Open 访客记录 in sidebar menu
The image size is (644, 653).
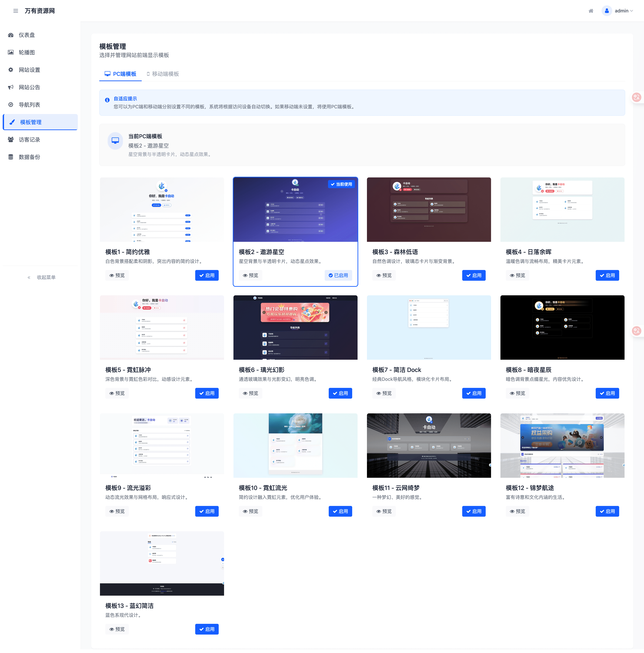29,140
